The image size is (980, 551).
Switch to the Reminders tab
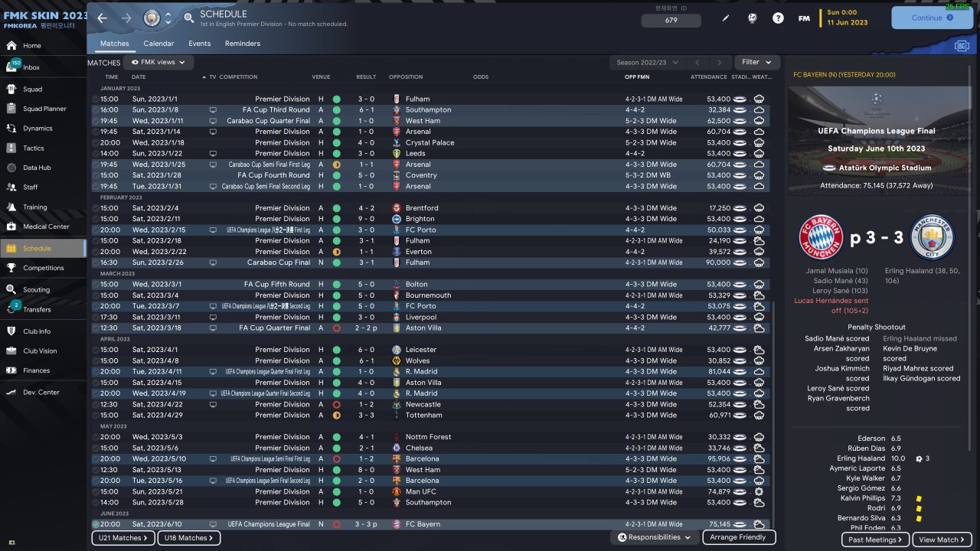(x=242, y=44)
